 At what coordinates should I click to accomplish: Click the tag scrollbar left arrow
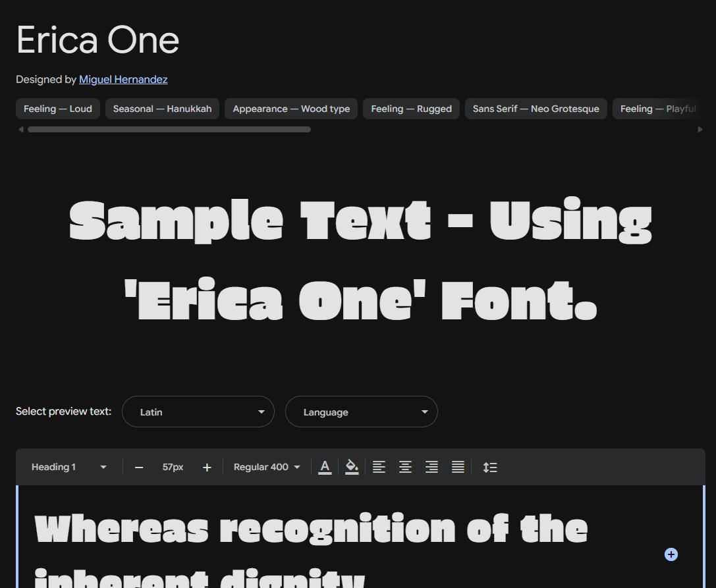click(x=20, y=130)
